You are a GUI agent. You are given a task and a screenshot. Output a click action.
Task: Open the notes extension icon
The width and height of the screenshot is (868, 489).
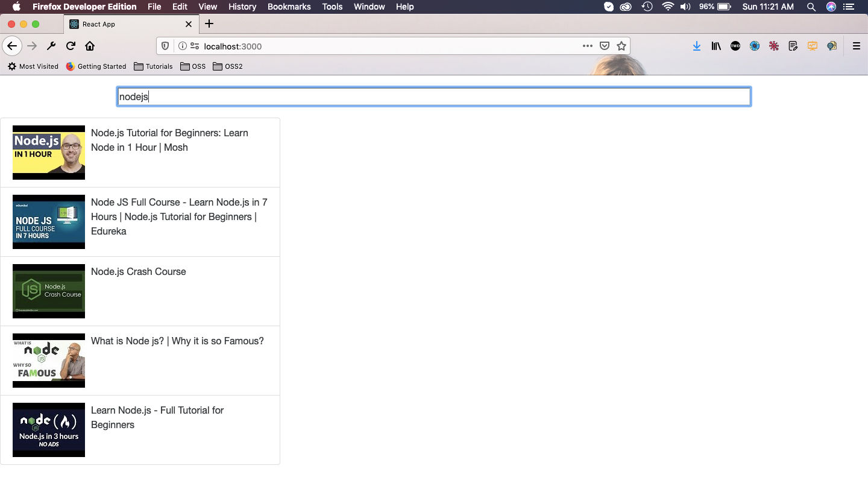coord(793,46)
